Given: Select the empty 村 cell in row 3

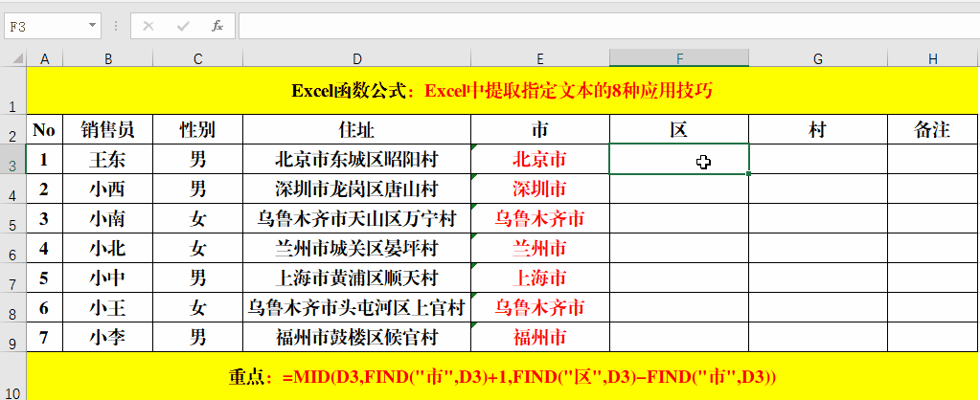Looking at the screenshot, I should point(817,159).
